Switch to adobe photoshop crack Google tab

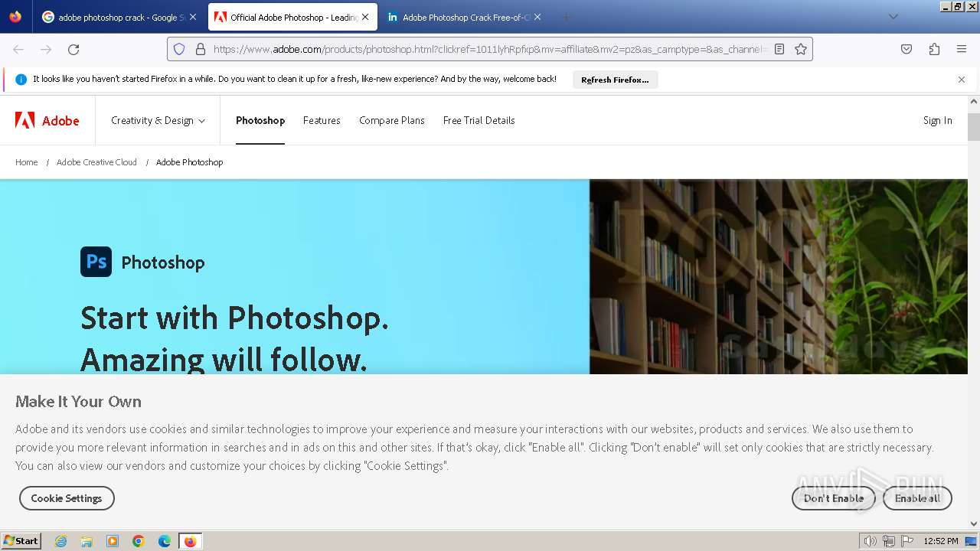(120, 17)
